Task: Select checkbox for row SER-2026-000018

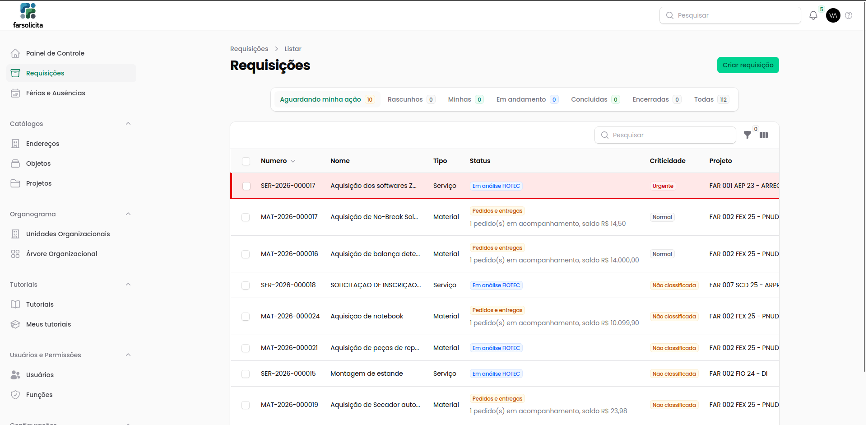Action: [246, 285]
